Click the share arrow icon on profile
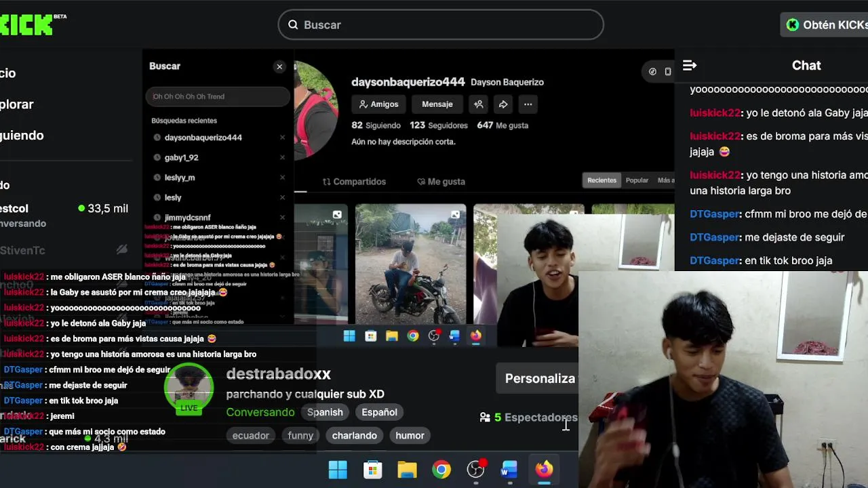Screen dimensions: 868x488 pyautogui.click(x=503, y=104)
